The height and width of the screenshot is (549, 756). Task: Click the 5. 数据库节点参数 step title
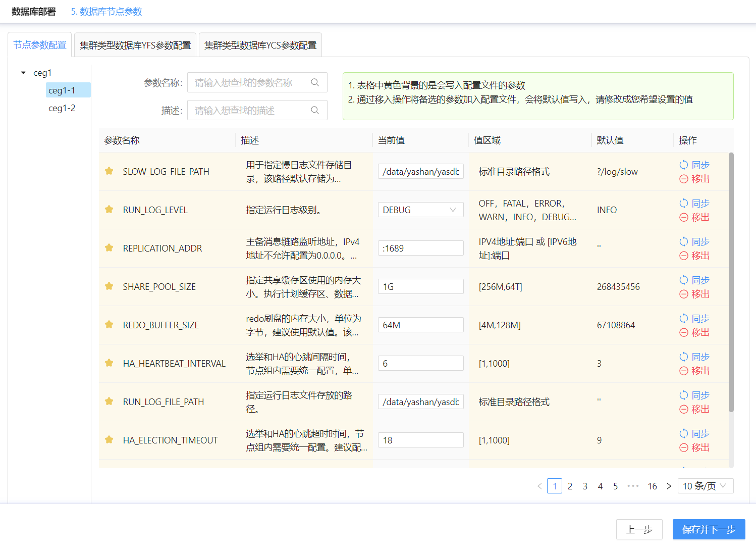(x=106, y=11)
